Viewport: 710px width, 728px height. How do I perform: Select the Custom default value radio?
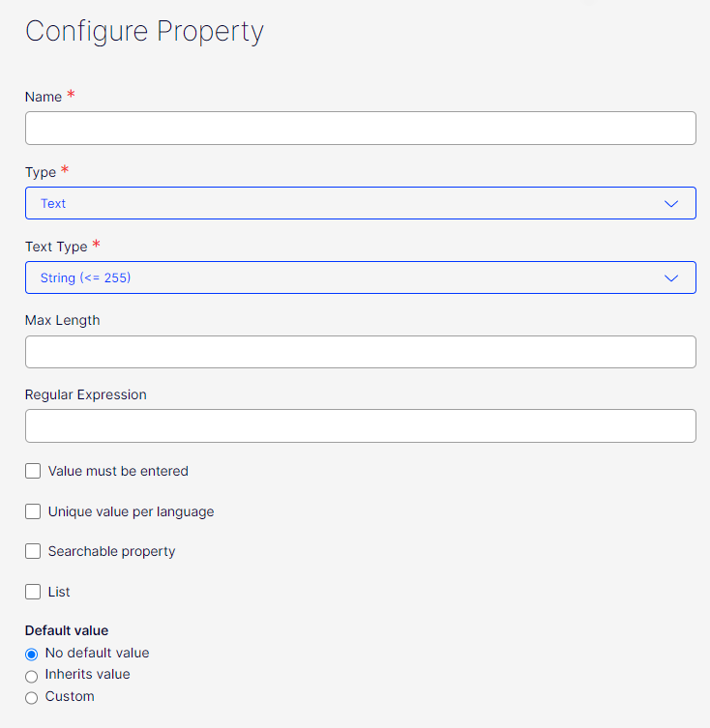click(x=32, y=697)
